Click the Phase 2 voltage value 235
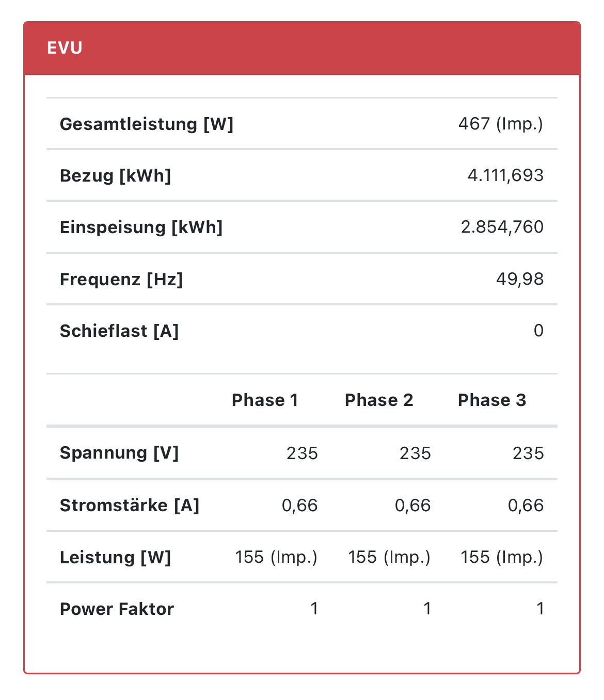 tap(415, 453)
